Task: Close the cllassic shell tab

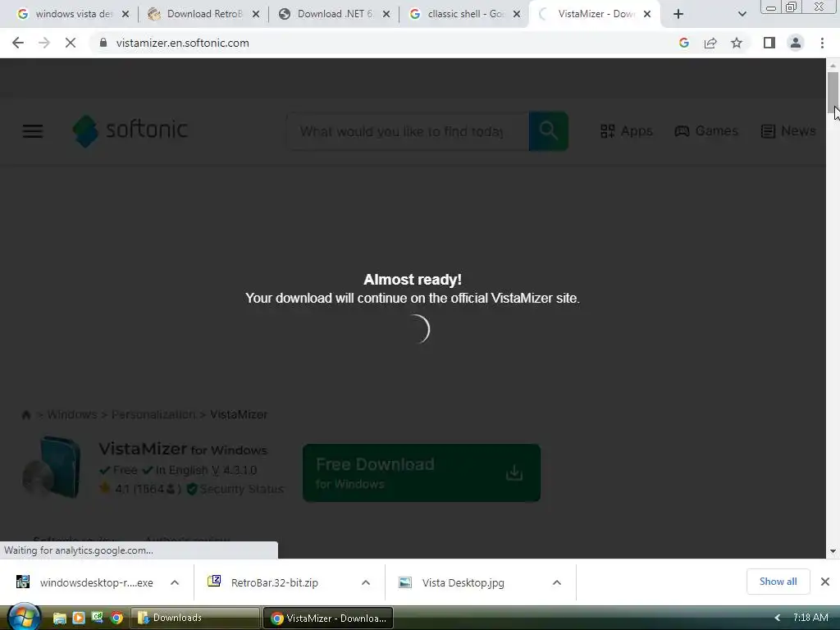Action: pos(517,14)
